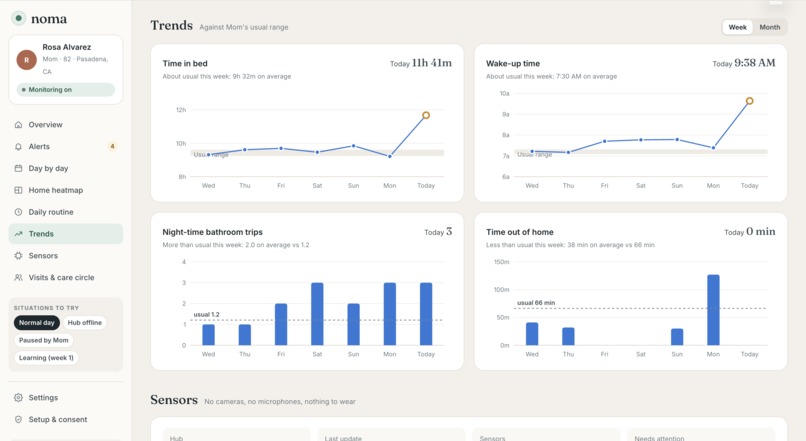
Task: Click the Fri bar in bathroom trips chart
Action: (x=281, y=324)
